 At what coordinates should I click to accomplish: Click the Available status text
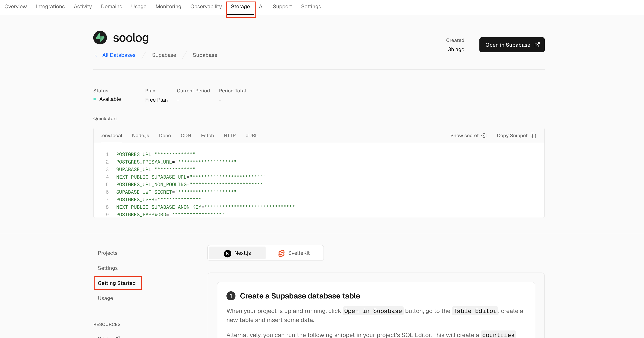pyautogui.click(x=110, y=99)
